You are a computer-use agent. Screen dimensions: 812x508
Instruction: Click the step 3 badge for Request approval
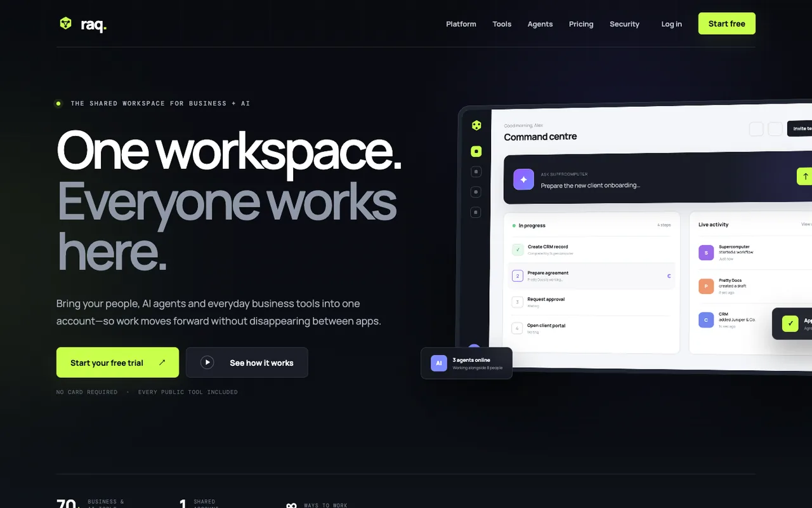click(518, 302)
